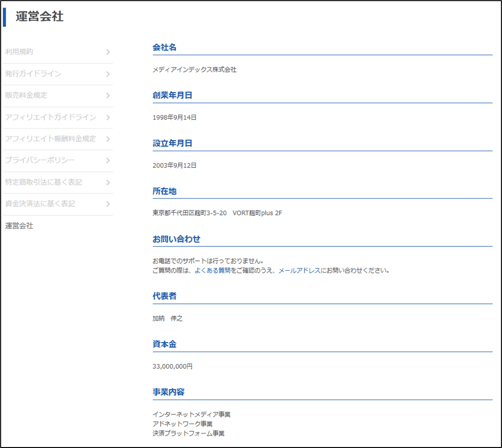View the プライバシーポリシー page

(58, 160)
